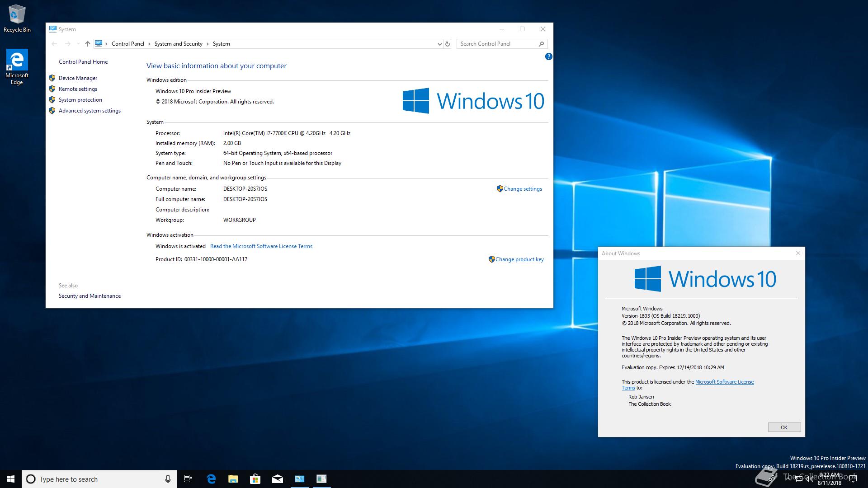The height and width of the screenshot is (488, 868).
Task: Maximize the System window
Action: tap(522, 29)
